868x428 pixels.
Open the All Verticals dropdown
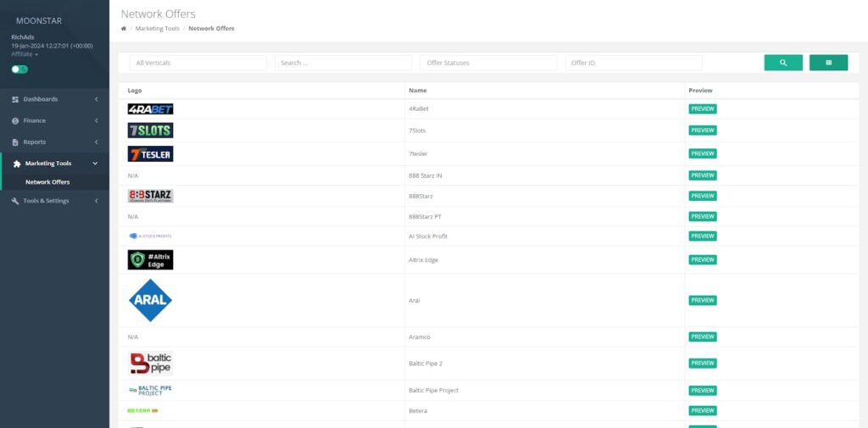[198, 63]
